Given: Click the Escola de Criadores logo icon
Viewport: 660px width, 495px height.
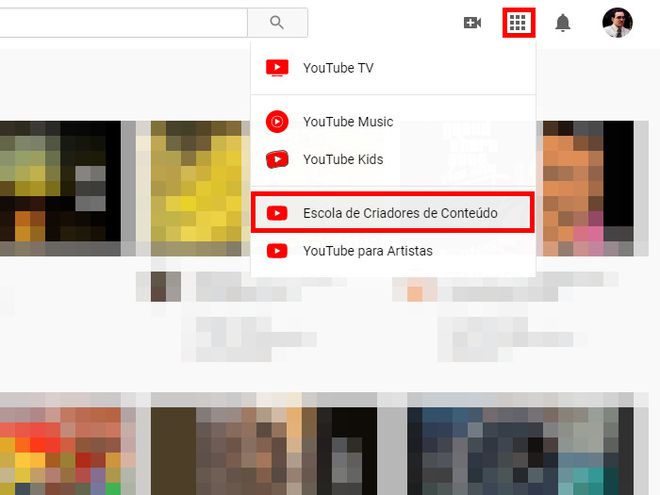Looking at the screenshot, I should (x=277, y=213).
